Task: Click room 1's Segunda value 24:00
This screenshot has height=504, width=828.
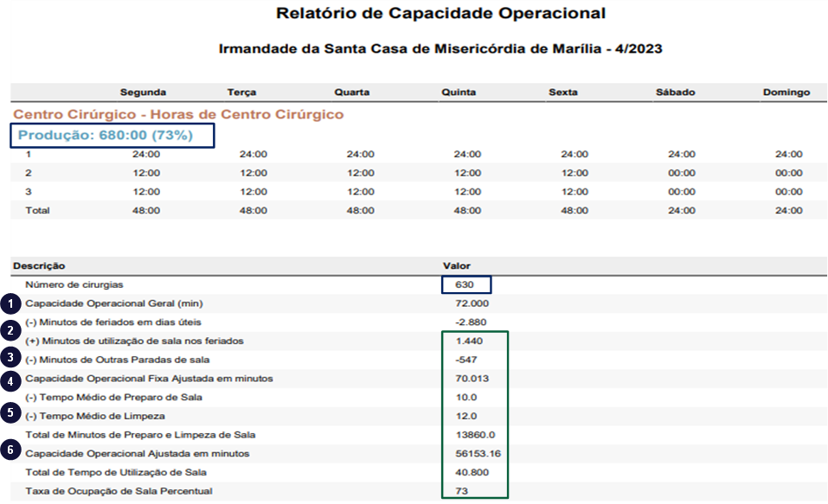Action: tap(146, 155)
